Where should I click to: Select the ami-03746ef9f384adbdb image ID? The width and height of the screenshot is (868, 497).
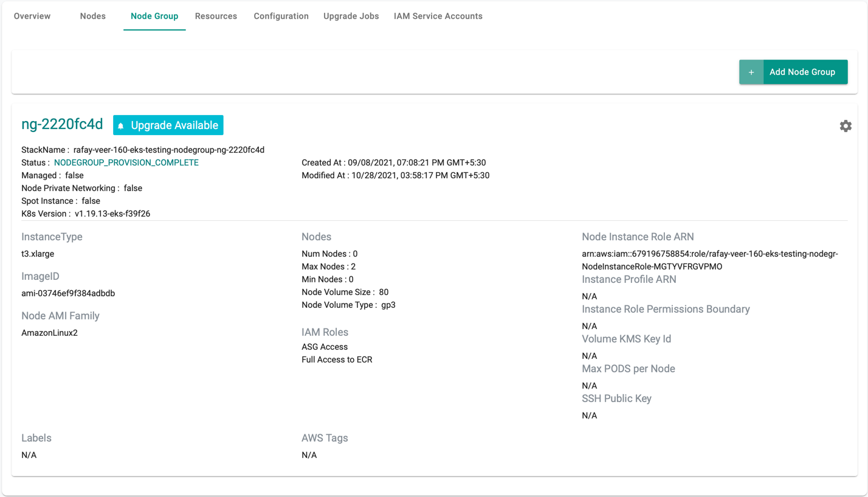(68, 294)
